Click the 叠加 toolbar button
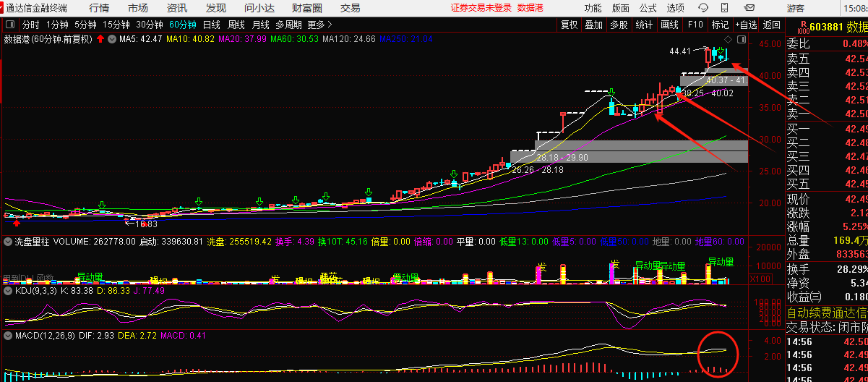Viewport: 868px width, 382px height. (594, 25)
